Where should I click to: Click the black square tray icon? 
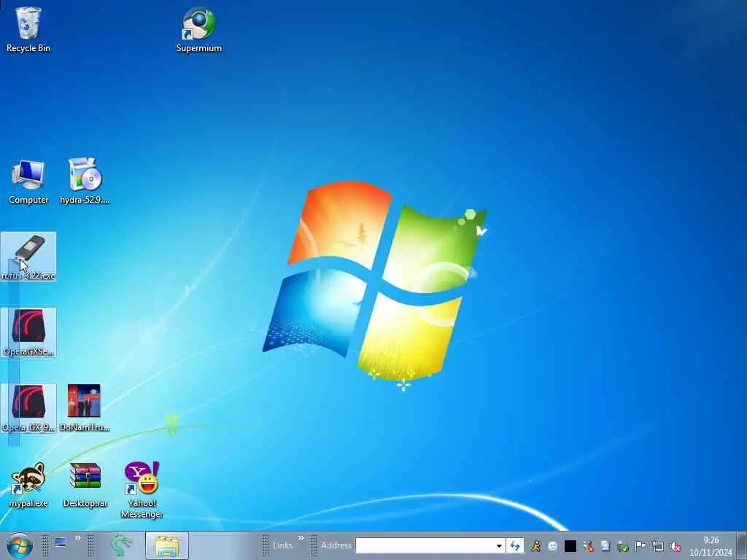click(570, 546)
